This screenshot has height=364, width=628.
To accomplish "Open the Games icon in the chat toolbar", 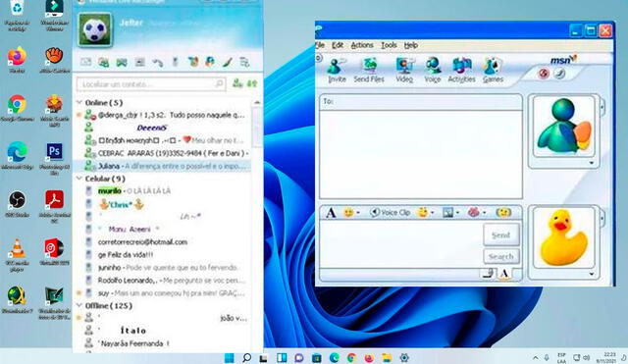I will (493, 70).
